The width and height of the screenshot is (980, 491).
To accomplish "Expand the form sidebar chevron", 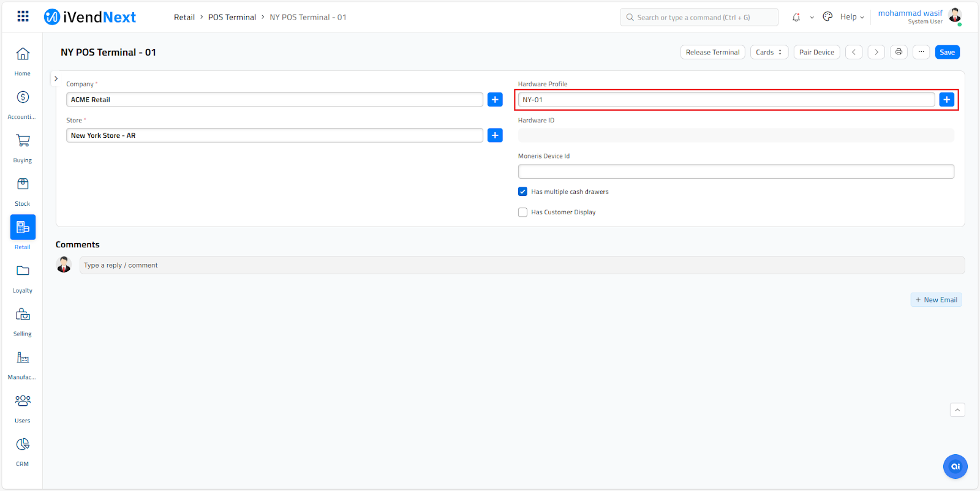I will click(x=56, y=79).
